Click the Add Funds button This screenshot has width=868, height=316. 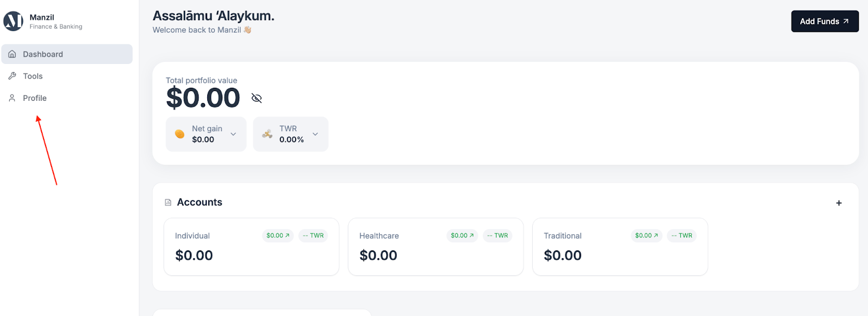824,21
